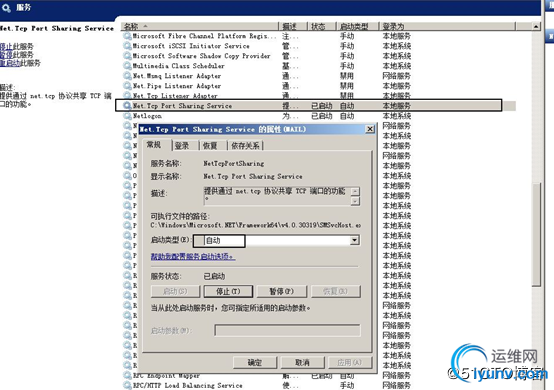The width and height of the screenshot is (554, 390).
Task: Click the Net.Tcp Port Sharing Service gear icon
Action: [x=127, y=106]
